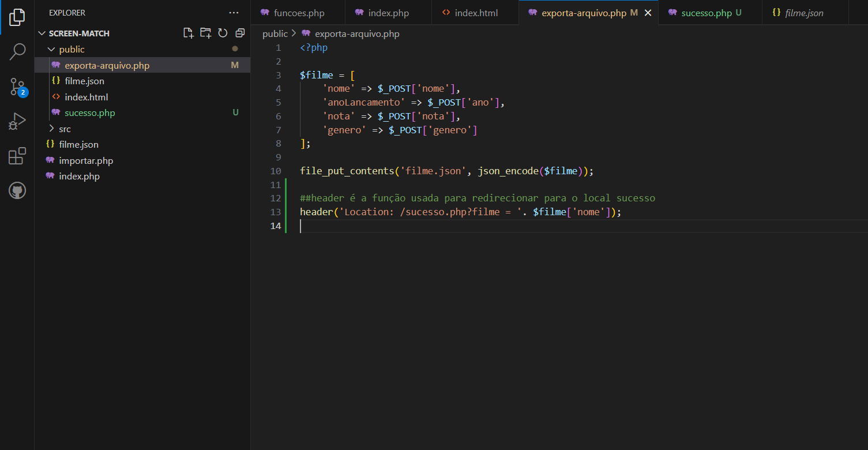Image resolution: width=868 pixels, height=450 pixels.
Task: Create a new file in SCREEN-MATCH
Action: click(189, 33)
